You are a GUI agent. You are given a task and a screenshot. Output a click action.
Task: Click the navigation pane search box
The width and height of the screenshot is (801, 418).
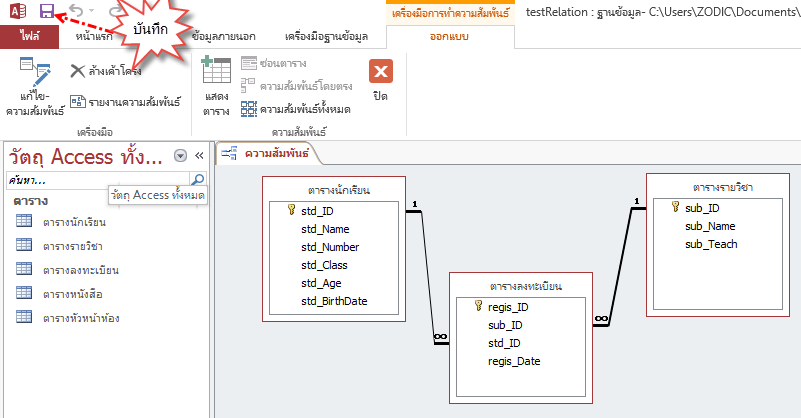[95, 180]
